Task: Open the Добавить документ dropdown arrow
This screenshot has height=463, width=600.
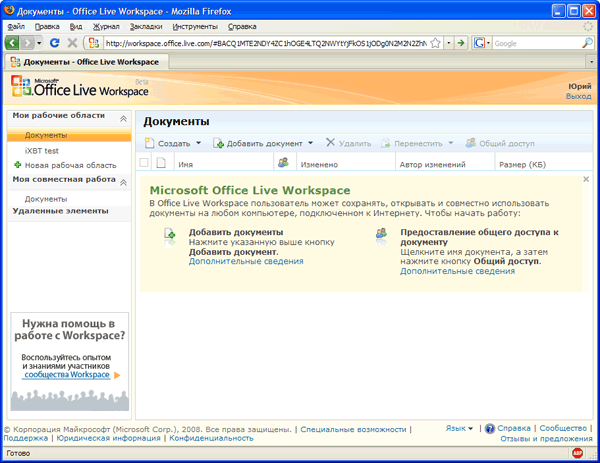Action: click(x=310, y=143)
